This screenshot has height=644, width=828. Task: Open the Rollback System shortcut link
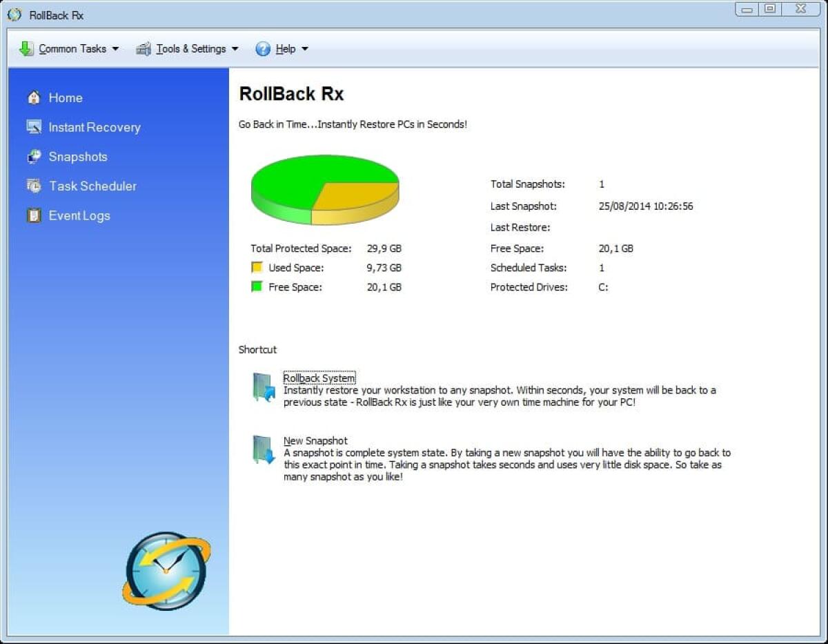tap(319, 378)
